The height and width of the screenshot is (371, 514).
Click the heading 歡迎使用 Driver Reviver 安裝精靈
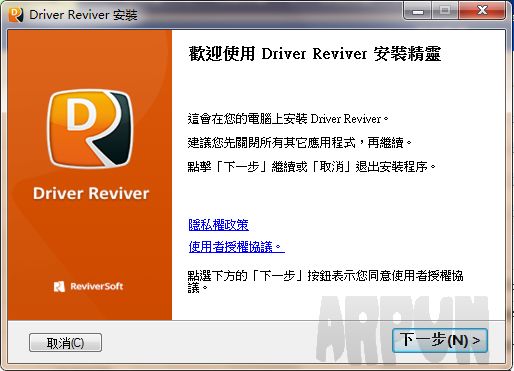(315, 54)
